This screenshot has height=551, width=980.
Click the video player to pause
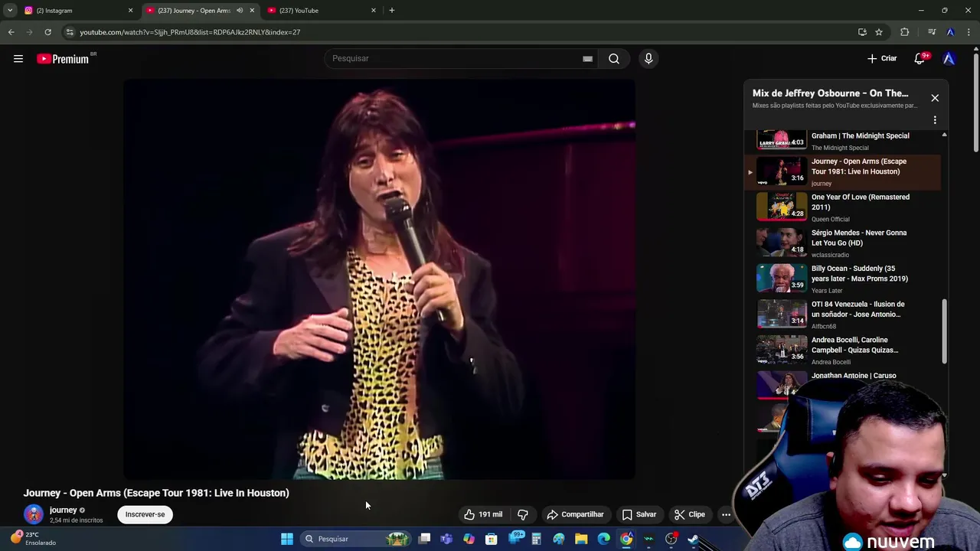(379, 279)
